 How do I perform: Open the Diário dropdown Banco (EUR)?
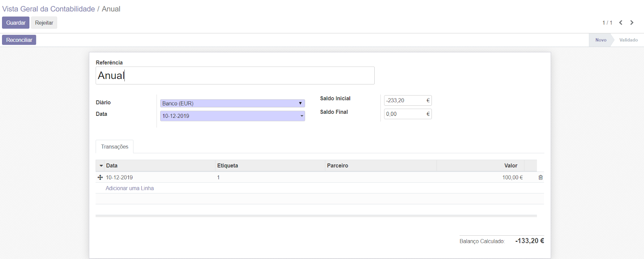pyautogui.click(x=232, y=103)
